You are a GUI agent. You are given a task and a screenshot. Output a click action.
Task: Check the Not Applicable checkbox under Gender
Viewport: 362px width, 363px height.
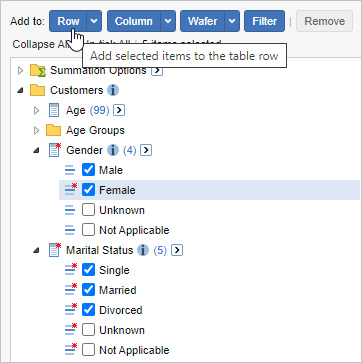[x=89, y=230]
